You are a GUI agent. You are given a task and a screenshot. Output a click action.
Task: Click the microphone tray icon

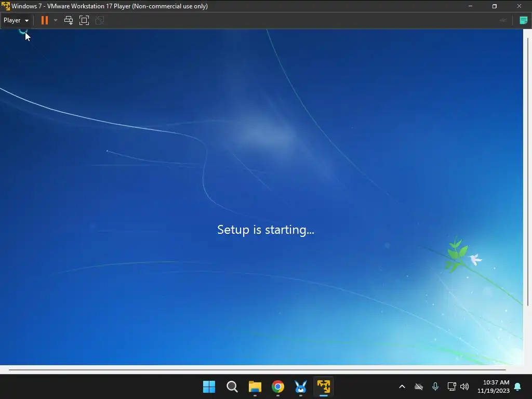coord(435,387)
